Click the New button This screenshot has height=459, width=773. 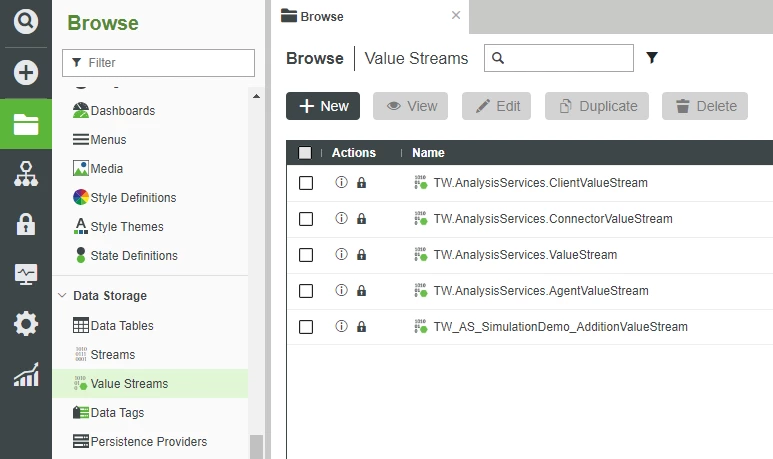(x=323, y=106)
